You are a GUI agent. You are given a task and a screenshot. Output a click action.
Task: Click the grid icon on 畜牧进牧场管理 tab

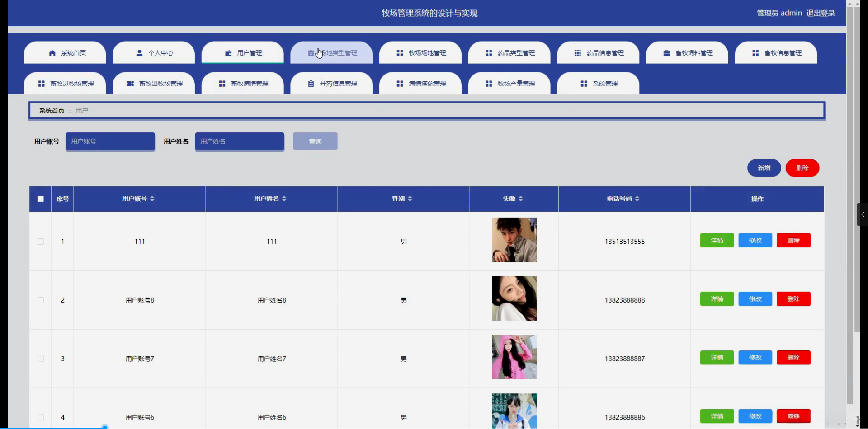41,84
